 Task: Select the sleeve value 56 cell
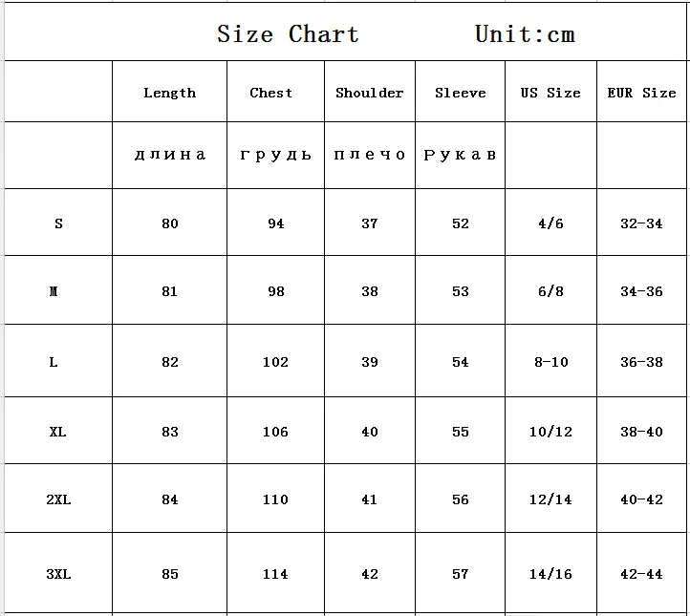(461, 499)
